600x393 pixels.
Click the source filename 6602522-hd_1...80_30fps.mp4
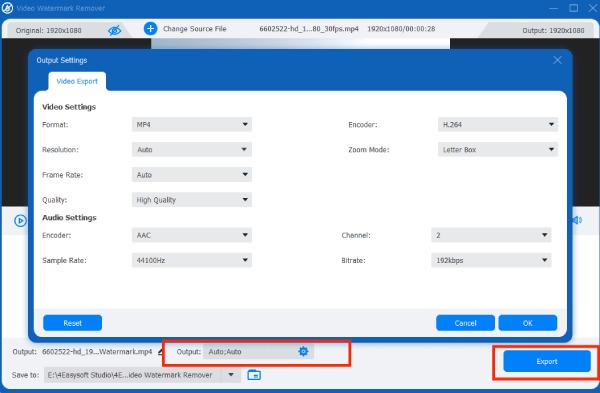point(309,29)
